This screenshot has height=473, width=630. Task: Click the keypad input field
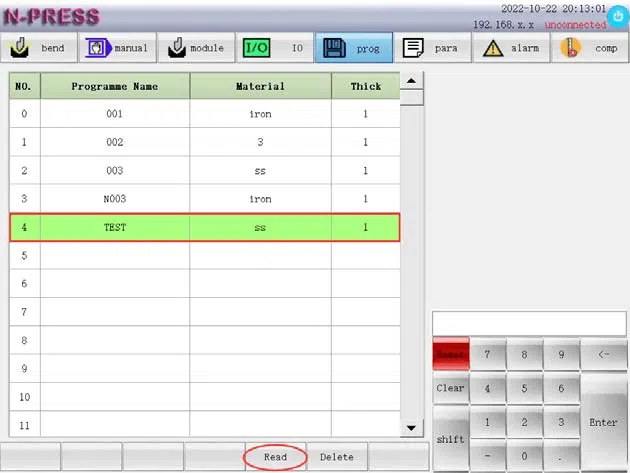click(x=529, y=323)
